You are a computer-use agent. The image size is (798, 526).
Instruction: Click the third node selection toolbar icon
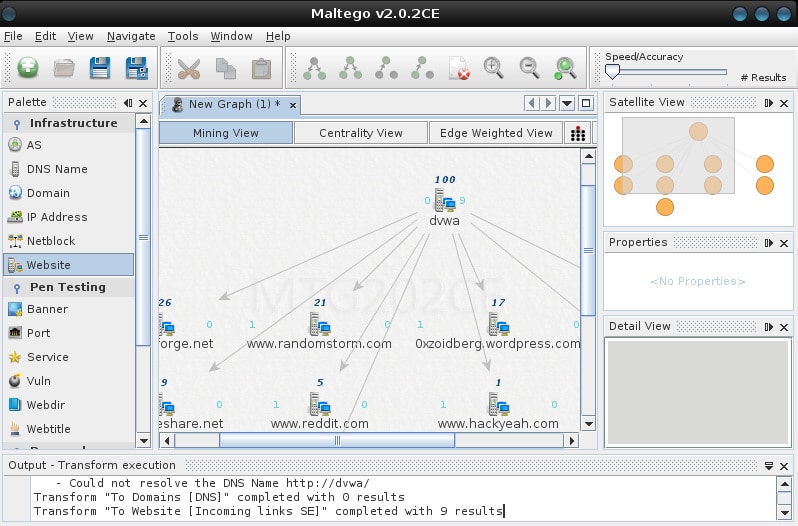[x=386, y=68]
